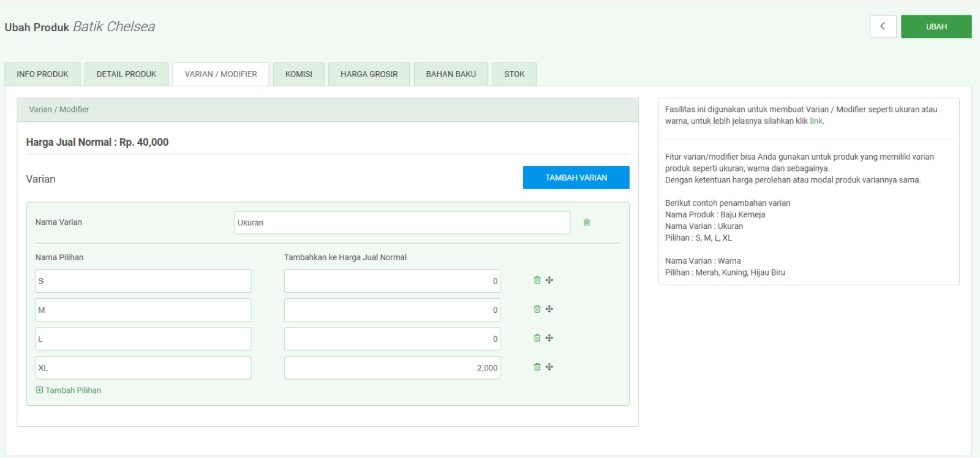Delete the S option row
Viewport: 980px width, 458px height.
pyautogui.click(x=537, y=280)
